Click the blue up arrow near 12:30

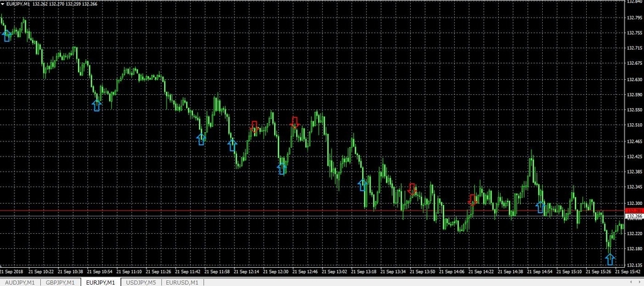click(282, 168)
